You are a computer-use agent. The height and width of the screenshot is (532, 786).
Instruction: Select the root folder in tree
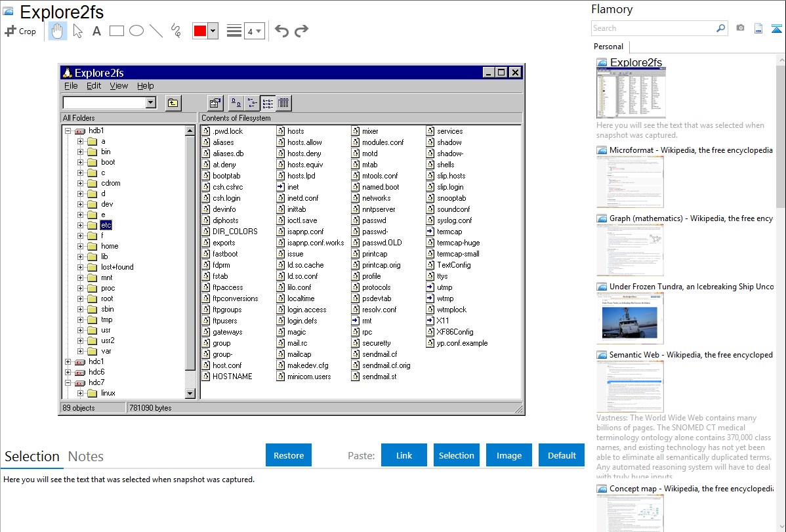(107, 298)
